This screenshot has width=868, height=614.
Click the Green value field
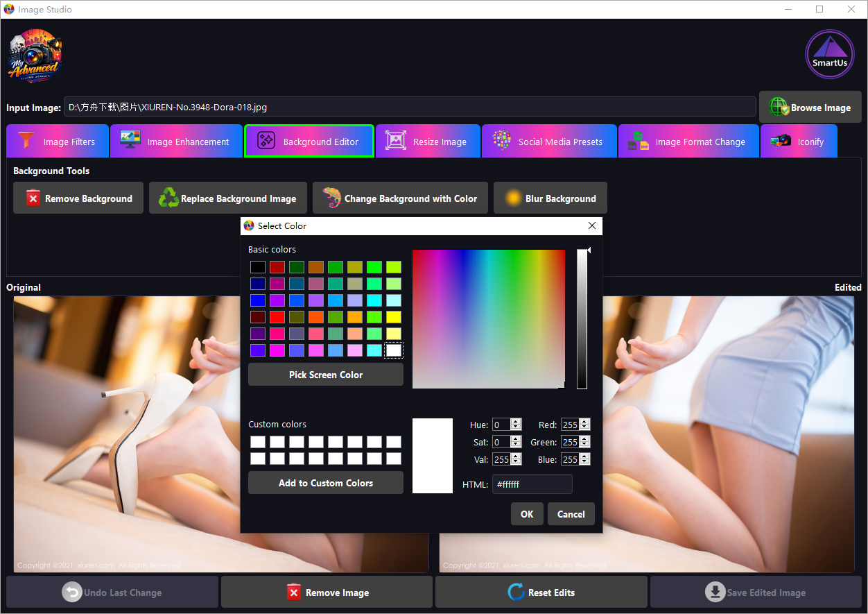(x=570, y=442)
